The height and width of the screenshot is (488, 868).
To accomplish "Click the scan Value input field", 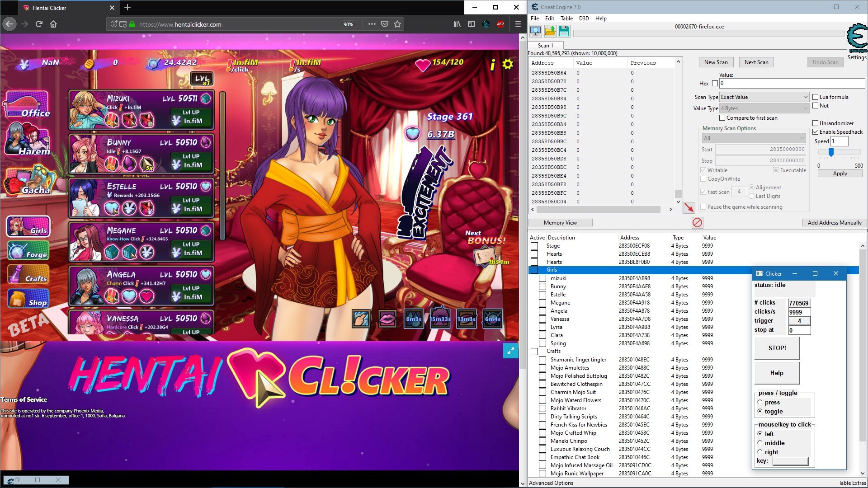I will tap(792, 83).
